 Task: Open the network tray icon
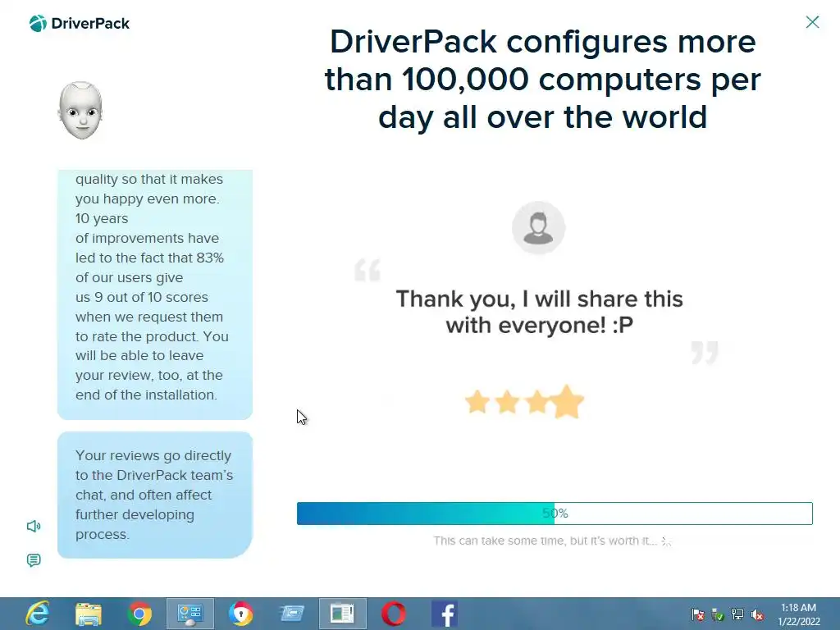point(737,614)
